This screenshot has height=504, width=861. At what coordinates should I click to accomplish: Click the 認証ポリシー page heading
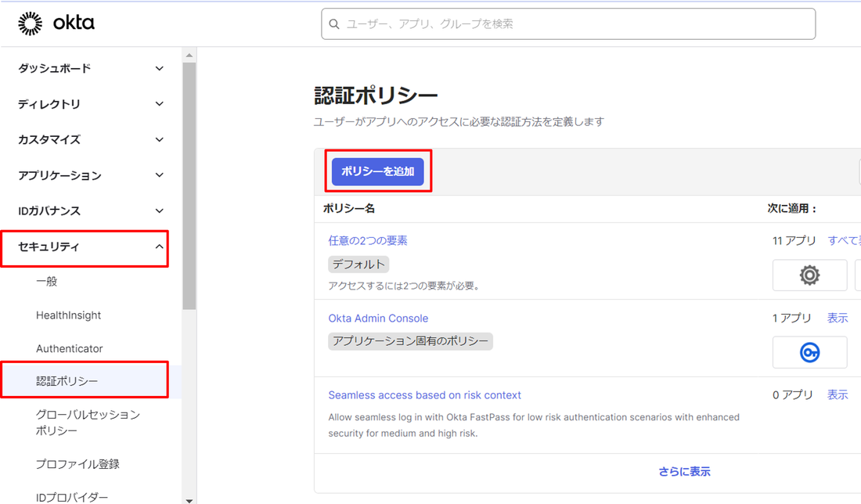[x=376, y=96]
